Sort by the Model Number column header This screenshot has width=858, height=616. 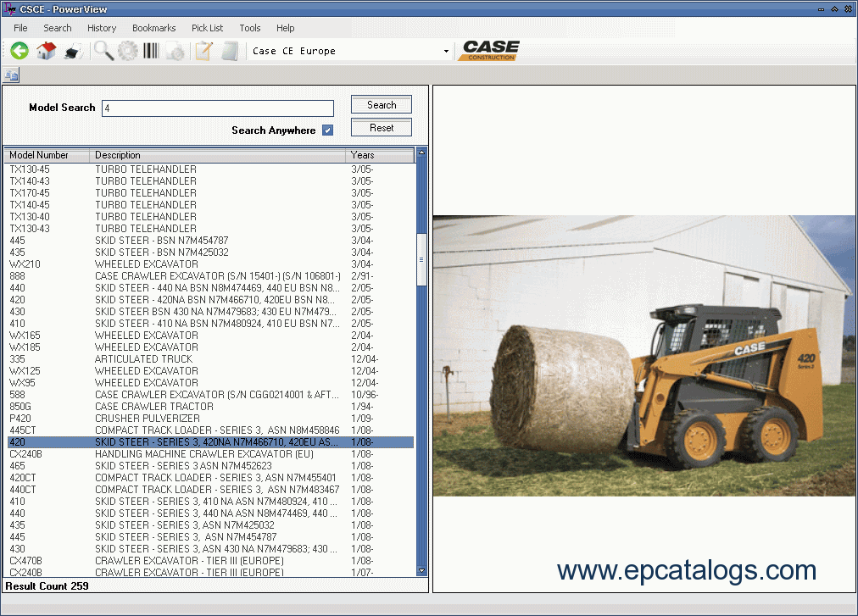[47, 155]
